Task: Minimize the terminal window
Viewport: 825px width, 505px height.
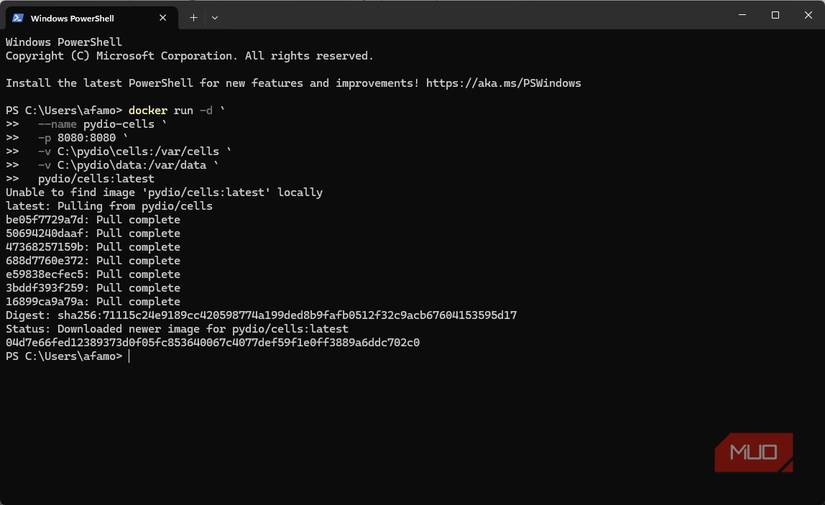Action: pyautogui.click(x=741, y=15)
